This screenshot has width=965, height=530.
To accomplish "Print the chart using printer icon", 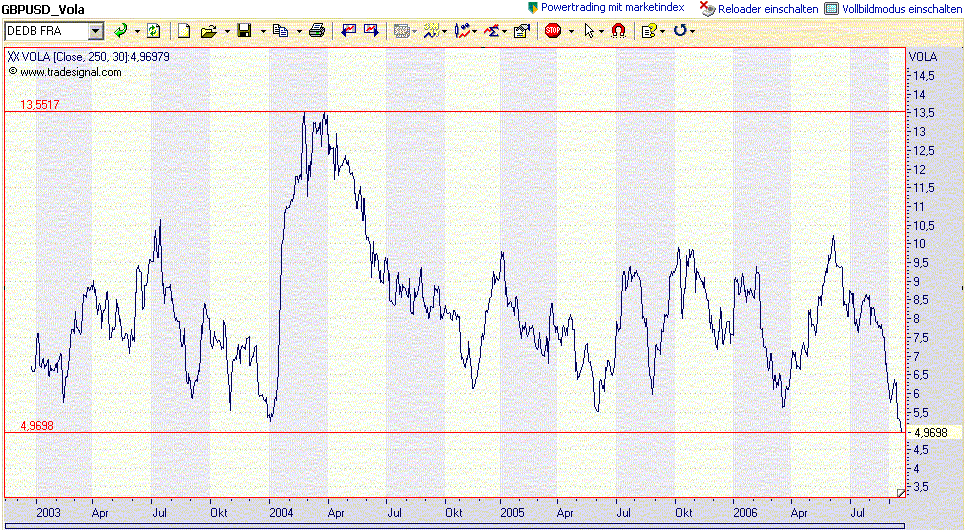I will click(317, 31).
